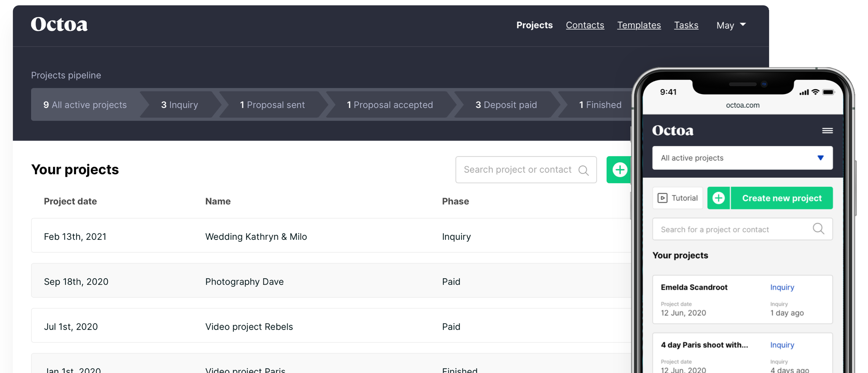Select the 1 Proposal sent pipeline stage
Viewport: 868px width, 373px height.
272,105
